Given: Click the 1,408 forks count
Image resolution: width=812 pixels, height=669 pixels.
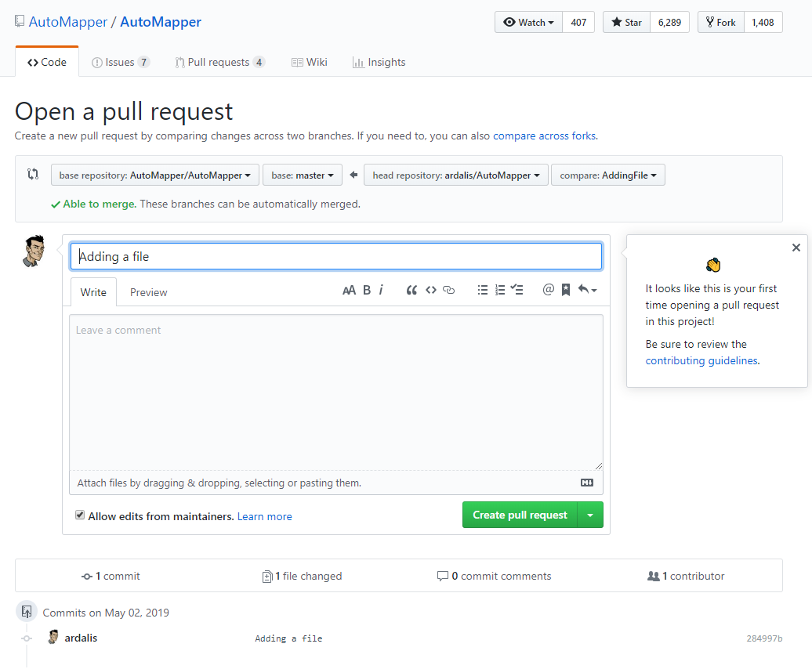Looking at the screenshot, I should [763, 22].
